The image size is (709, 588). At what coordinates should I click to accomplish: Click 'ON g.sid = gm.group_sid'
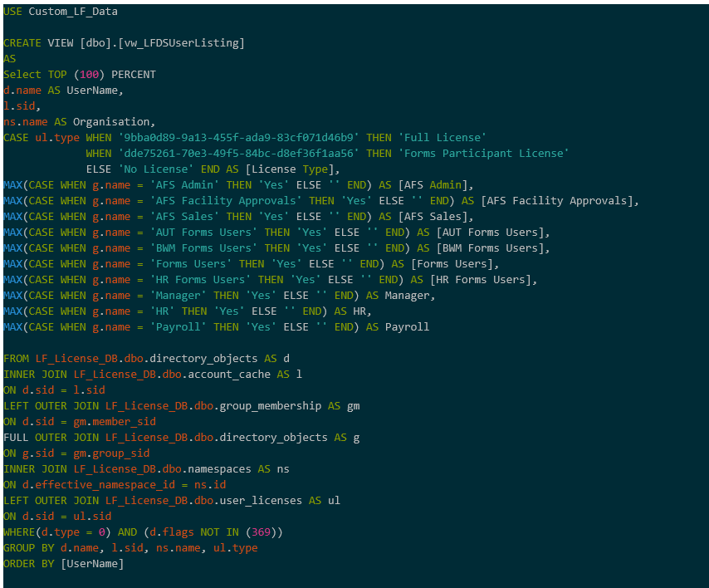[x=76, y=453]
